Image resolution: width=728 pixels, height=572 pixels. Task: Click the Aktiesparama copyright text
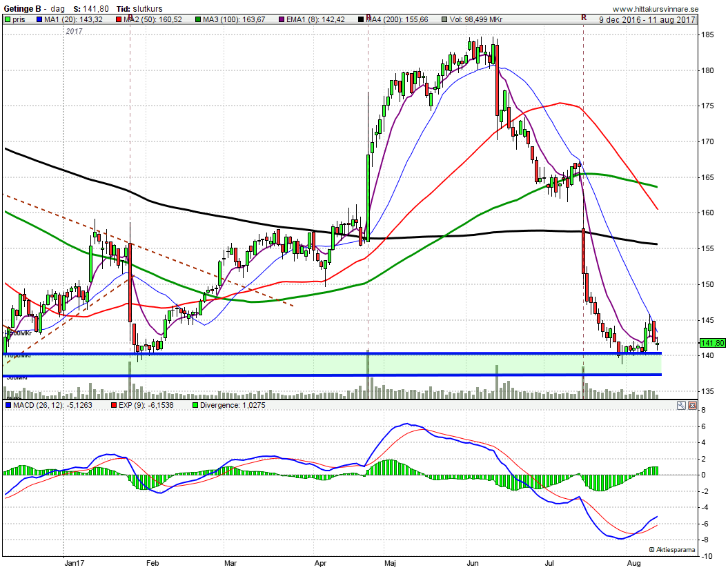click(x=672, y=550)
